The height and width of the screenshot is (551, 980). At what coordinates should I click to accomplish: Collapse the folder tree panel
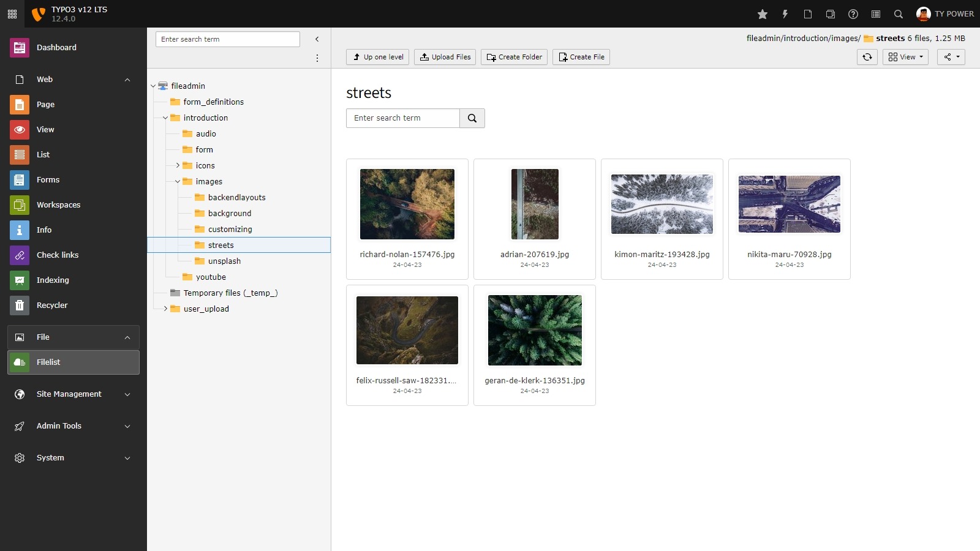[x=317, y=39]
